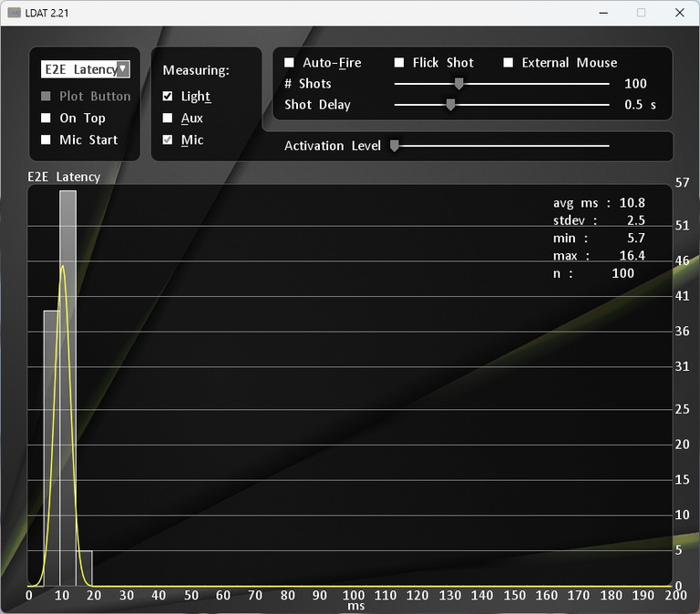Click the tallest histogram bar near 10 ms
Image resolution: width=700 pixels, height=614 pixels.
67,388
